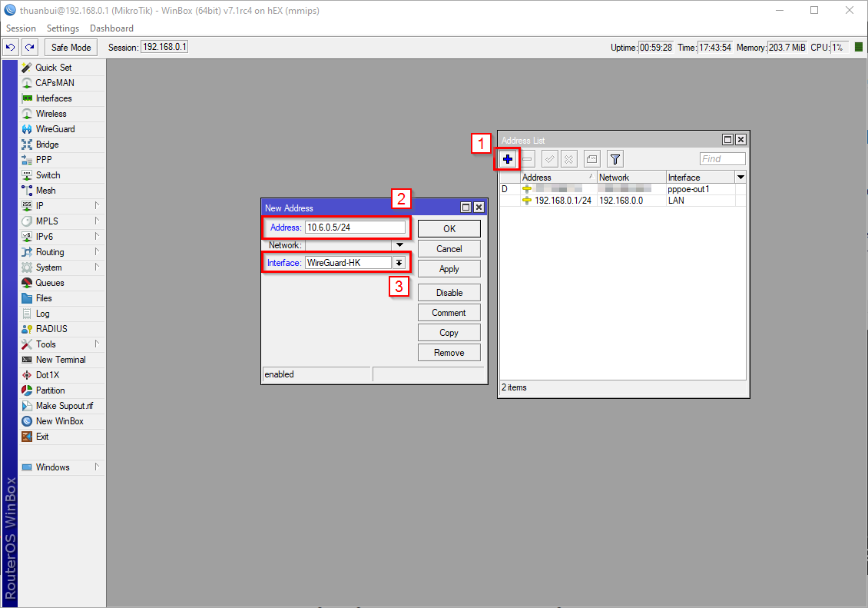Click the redo arrow in the toolbar

point(29,48)
